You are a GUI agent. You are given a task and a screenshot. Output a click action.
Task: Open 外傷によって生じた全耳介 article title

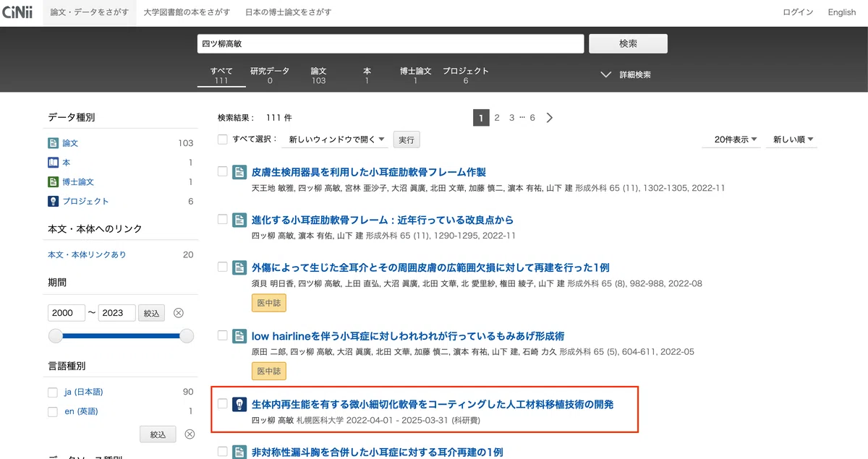(x=430, y=267)
